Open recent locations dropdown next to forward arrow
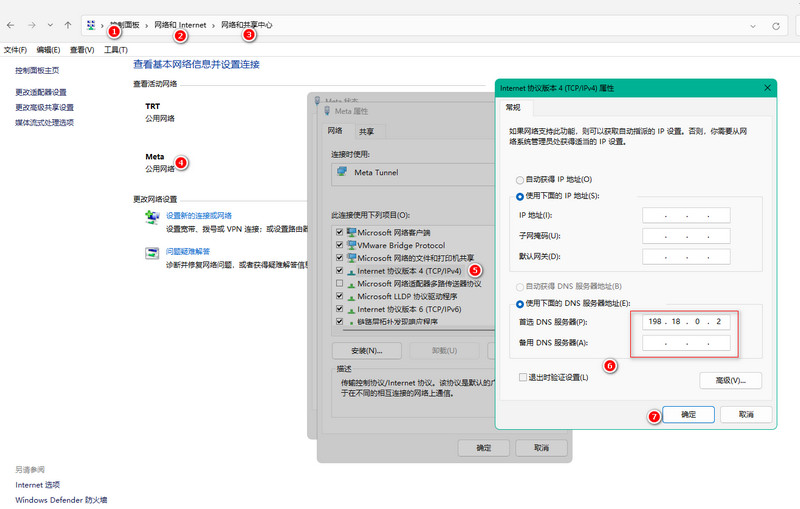Screen dimensions: 800x509 tap(49, 25)
